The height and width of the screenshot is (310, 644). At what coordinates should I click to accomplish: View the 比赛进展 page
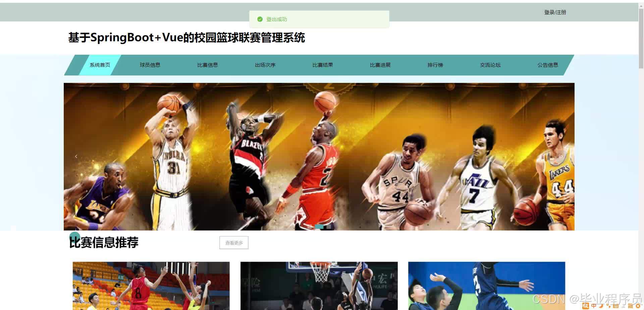pos(380,65)
